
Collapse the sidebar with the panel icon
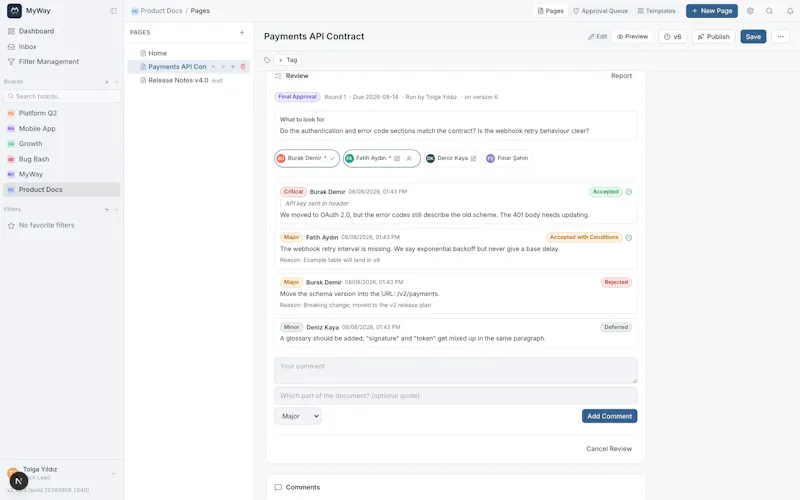113,11
